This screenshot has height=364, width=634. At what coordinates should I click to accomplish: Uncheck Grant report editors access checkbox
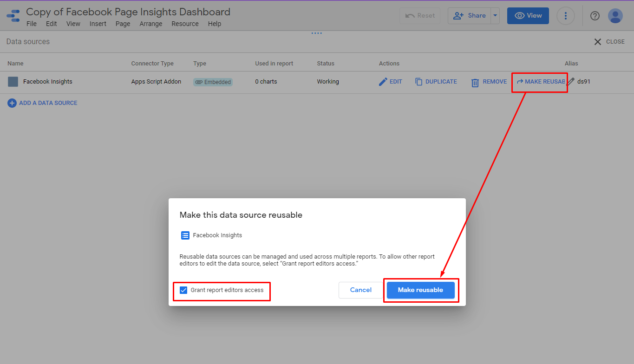coord(183,290)
